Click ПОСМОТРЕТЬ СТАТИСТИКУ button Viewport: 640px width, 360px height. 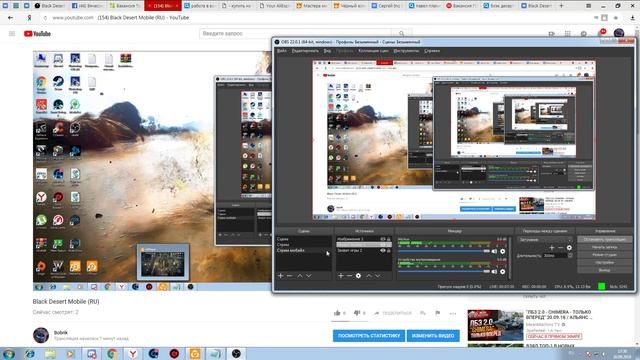[369, 336]
